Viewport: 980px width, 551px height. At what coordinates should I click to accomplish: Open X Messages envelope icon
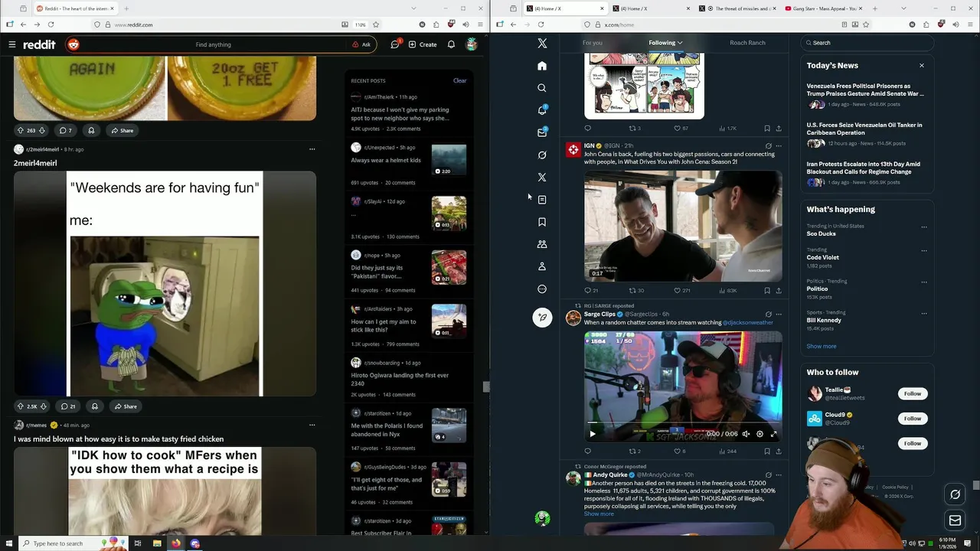pos(542,132)
